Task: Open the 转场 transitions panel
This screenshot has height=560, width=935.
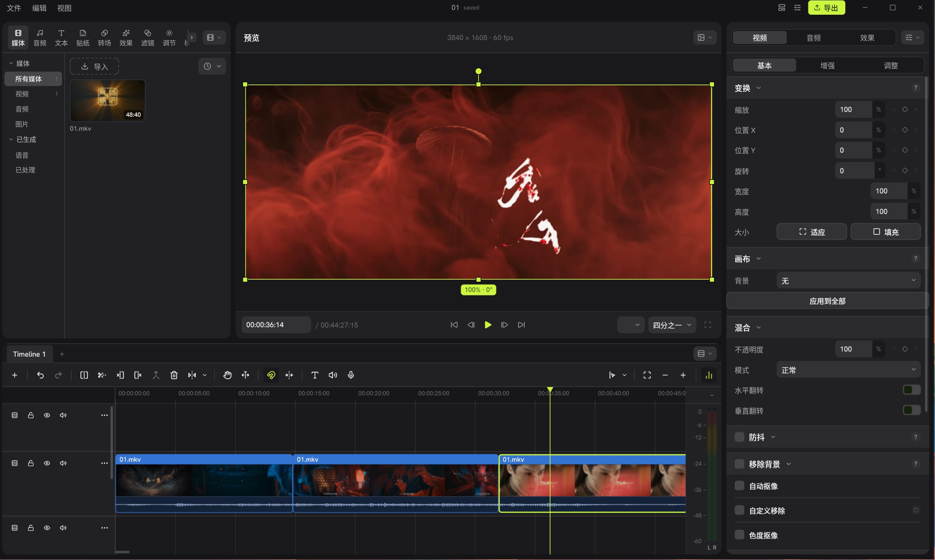Action: tap(104, 37)
